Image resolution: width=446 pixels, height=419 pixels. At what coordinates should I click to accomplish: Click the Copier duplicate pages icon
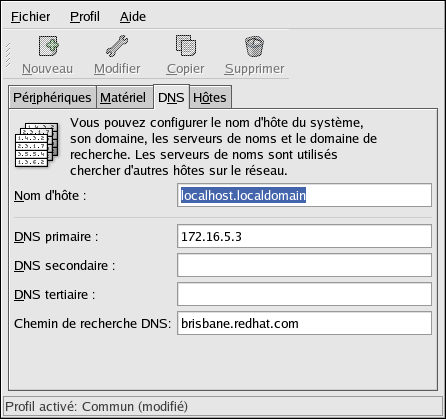pos(186,46)
